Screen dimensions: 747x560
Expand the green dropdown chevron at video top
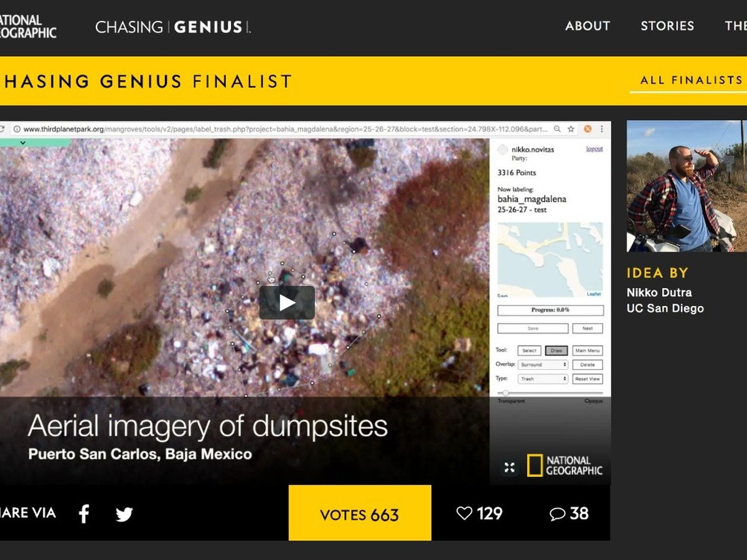(x=23, y=142)
